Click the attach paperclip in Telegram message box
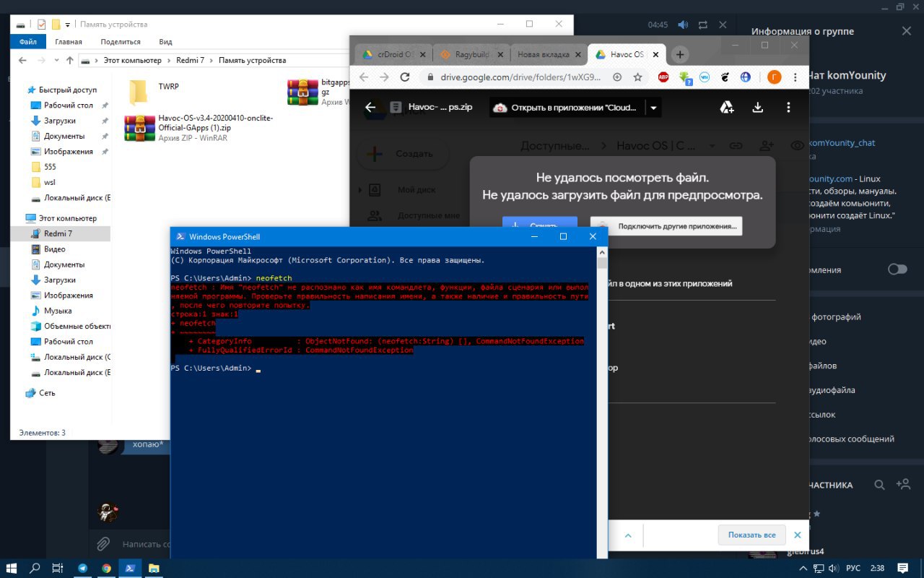Screen dimensions: 924x578 coord(103,543)
